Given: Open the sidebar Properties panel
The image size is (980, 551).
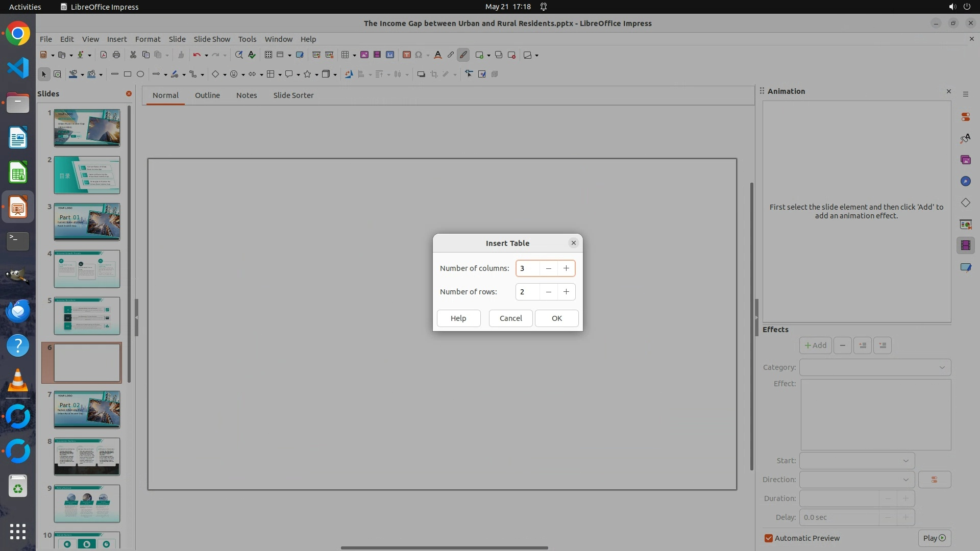Looking at the screenshot, I should [x=965, y=117].
